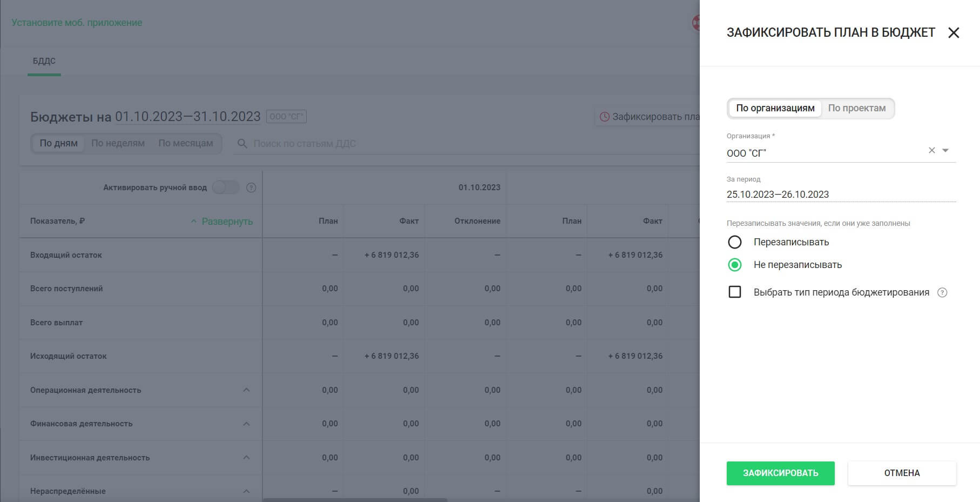Click the search magnifier icon

pyautogui.click(x=242, y=144)
